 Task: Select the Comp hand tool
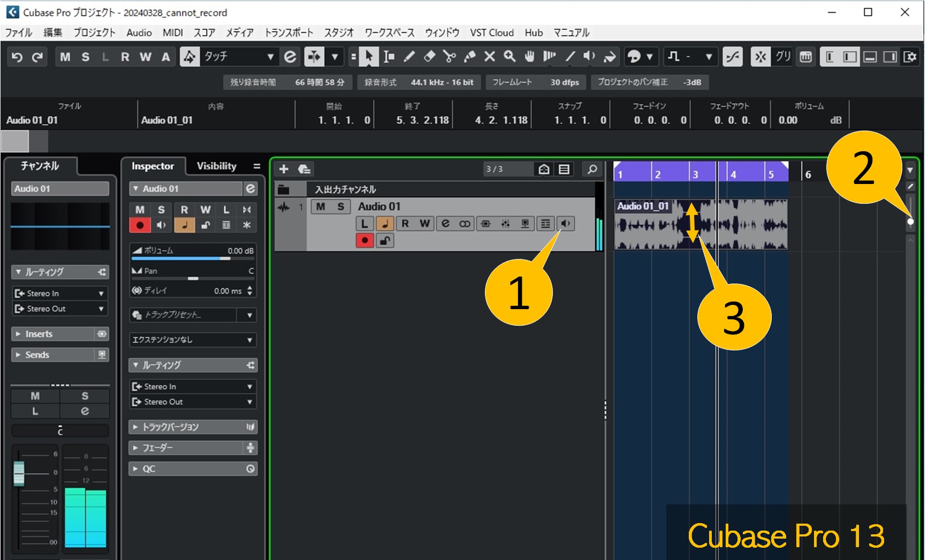(x=529, y=57)
